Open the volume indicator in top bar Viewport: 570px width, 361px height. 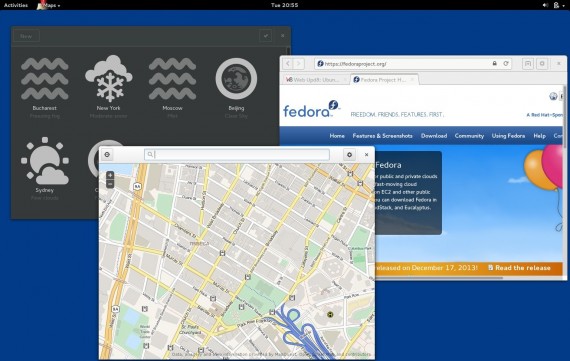(x=545, y=5)
